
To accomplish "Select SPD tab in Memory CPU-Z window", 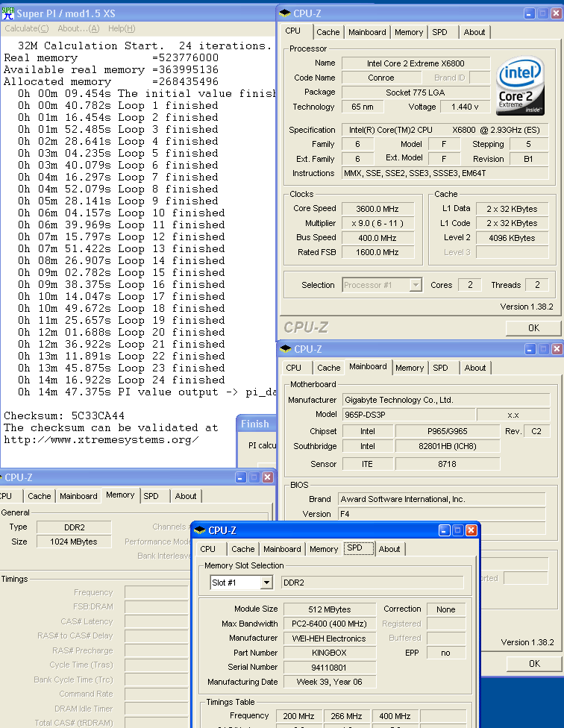I will (151, 496).
